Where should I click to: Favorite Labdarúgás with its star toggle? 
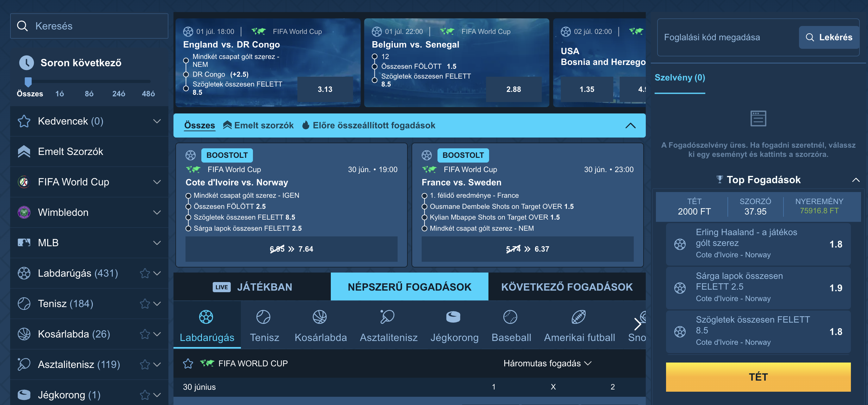[x=145, y=273]
